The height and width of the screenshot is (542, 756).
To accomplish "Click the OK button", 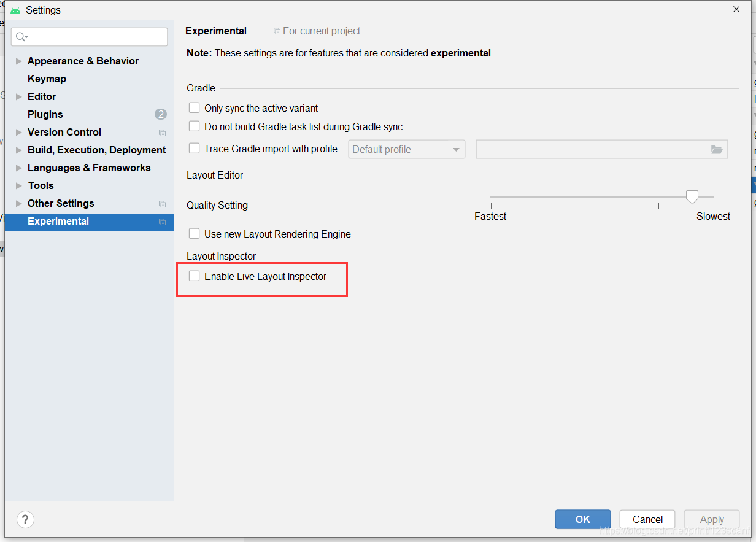I will point(583,519).
